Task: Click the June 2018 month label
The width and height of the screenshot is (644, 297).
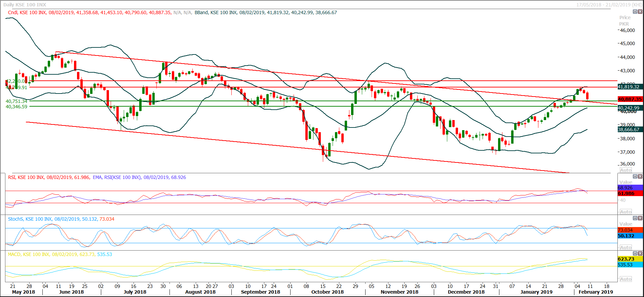Action: (x=71, y=292)
